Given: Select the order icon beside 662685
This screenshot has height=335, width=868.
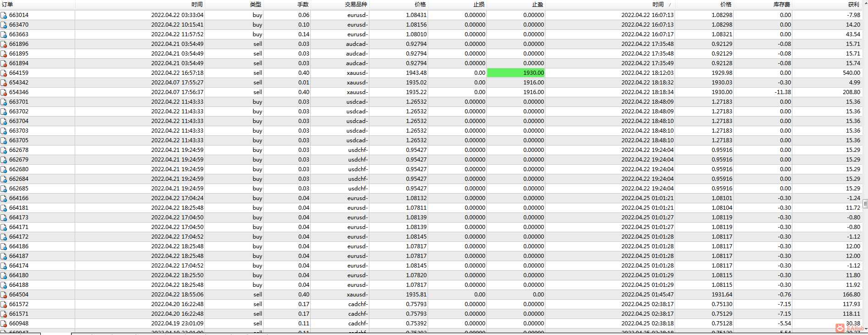Looking at the screenshot, I should click(4, 189).
